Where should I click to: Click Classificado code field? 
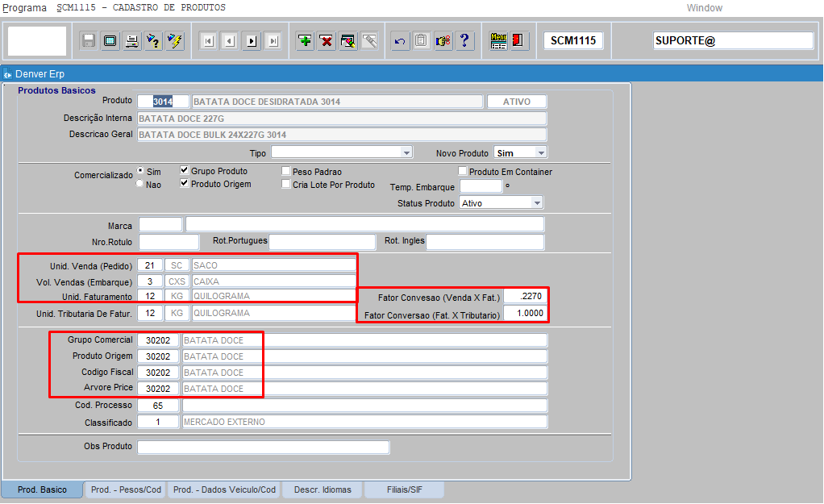158,422
